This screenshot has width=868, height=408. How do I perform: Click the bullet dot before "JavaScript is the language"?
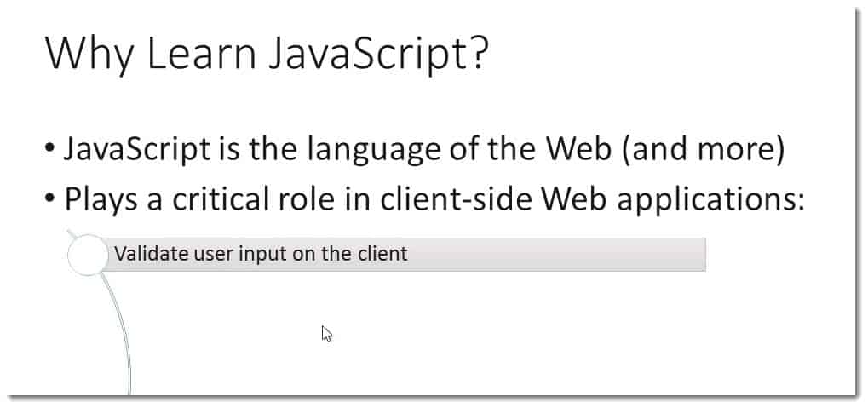[50, 150]
